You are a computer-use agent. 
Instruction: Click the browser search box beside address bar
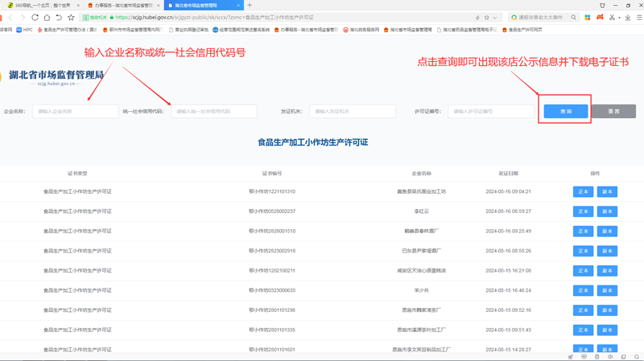coord(539,17)
